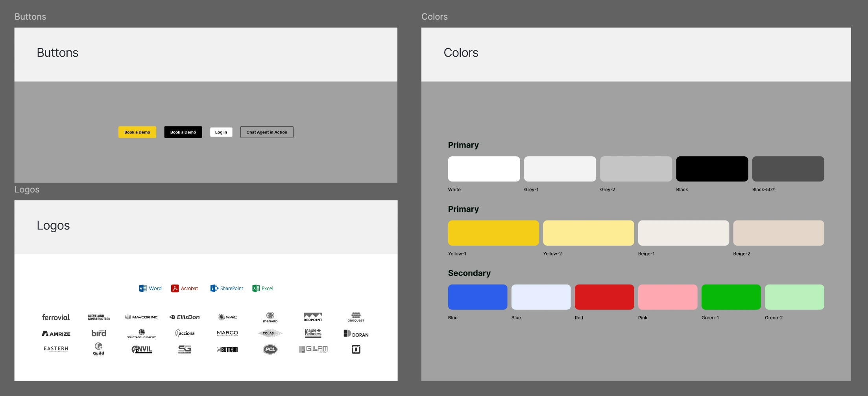Select the Grey-2 color swatch
The width and height of the screenshot is (868, 396).
click(636, 169)
